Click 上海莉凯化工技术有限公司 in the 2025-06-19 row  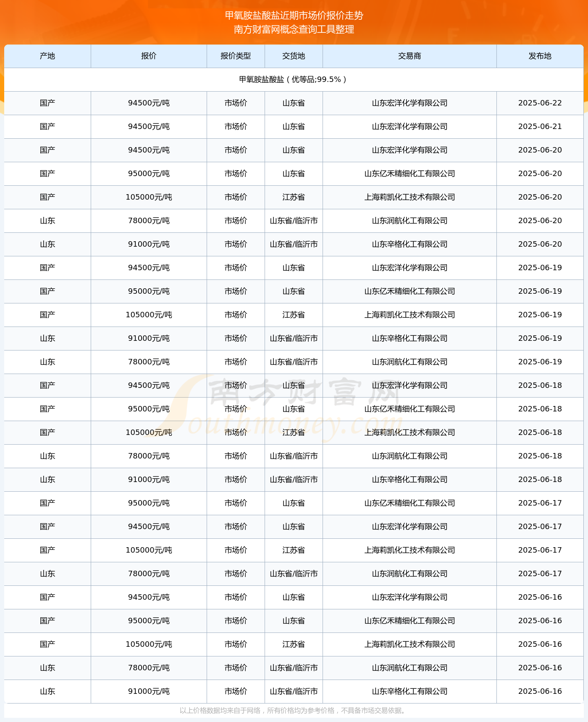point(409,315)
